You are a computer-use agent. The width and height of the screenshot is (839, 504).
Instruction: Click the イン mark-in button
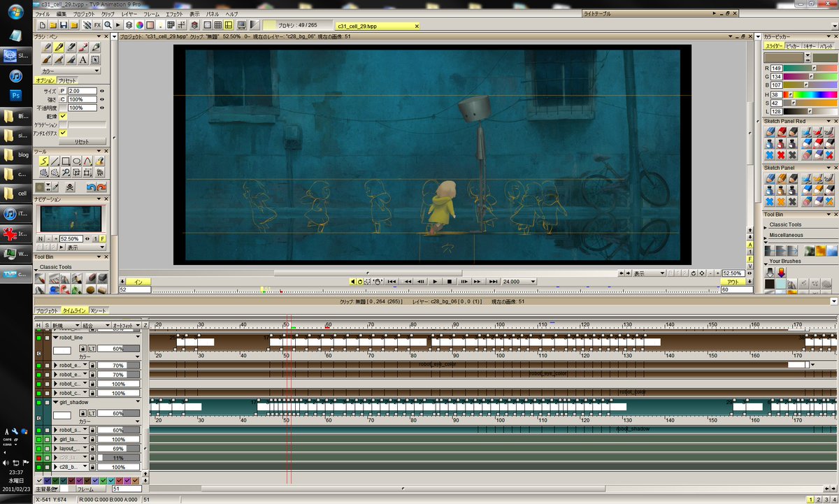pos(138,282)
